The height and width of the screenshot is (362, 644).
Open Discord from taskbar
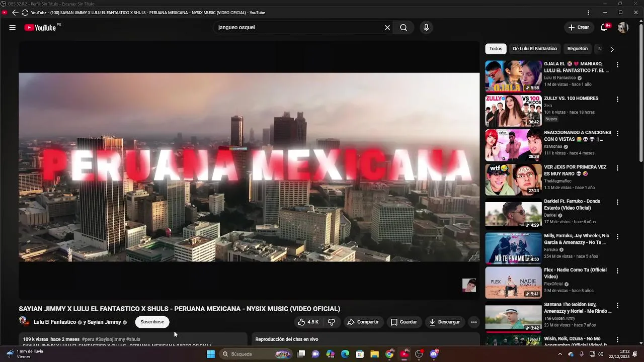pos(434,354)
